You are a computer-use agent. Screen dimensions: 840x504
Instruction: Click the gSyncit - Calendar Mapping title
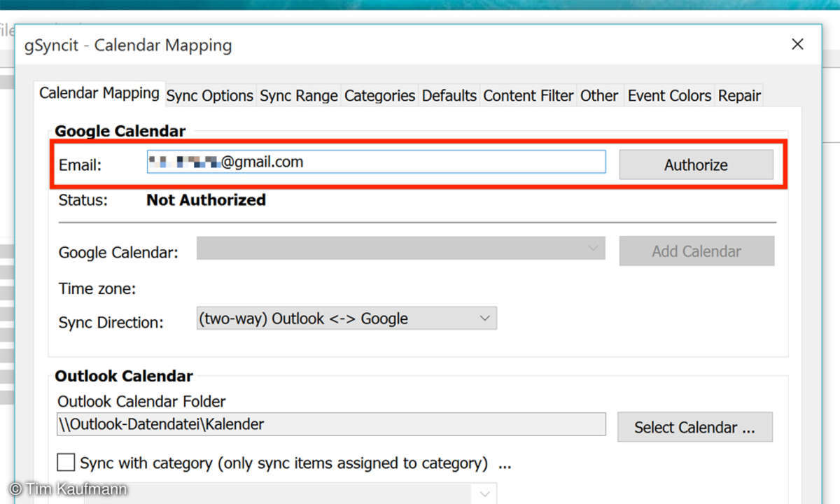coord(128,45)
